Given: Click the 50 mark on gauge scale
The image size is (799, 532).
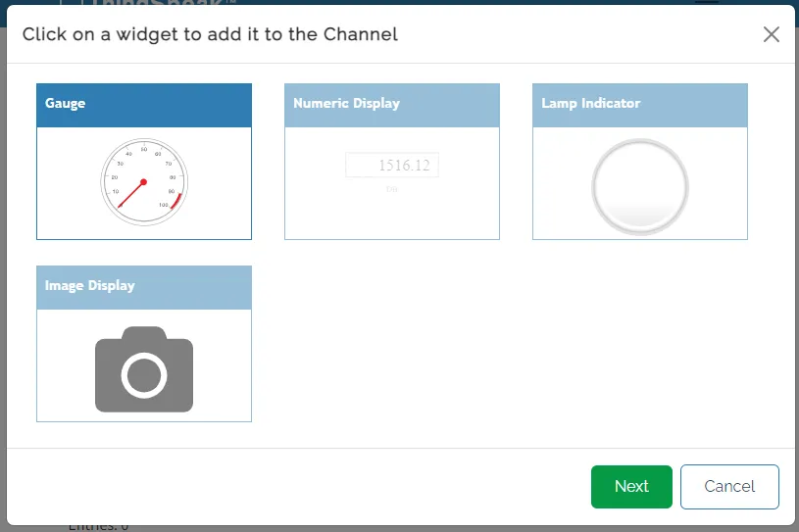Looking at the screenshot, I should (144, 150).
